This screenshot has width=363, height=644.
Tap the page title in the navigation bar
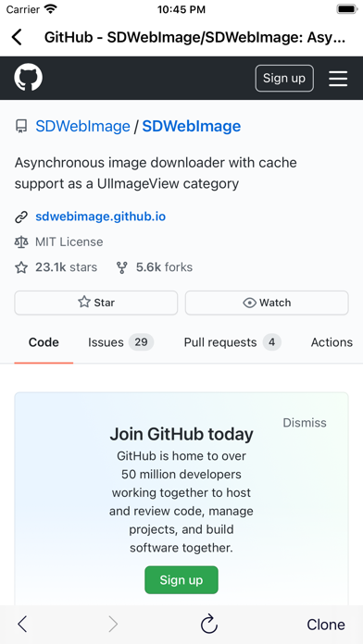click(x=194, y=37)
